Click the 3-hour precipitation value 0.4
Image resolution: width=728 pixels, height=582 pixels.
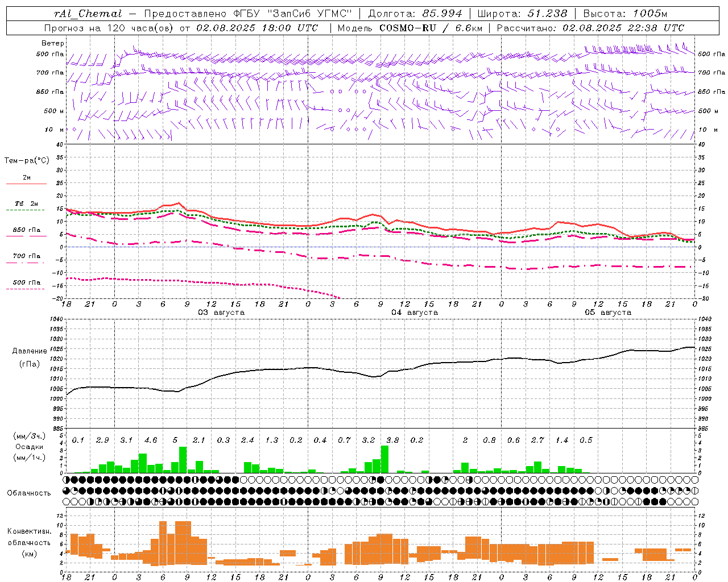(x=320, y=440)
